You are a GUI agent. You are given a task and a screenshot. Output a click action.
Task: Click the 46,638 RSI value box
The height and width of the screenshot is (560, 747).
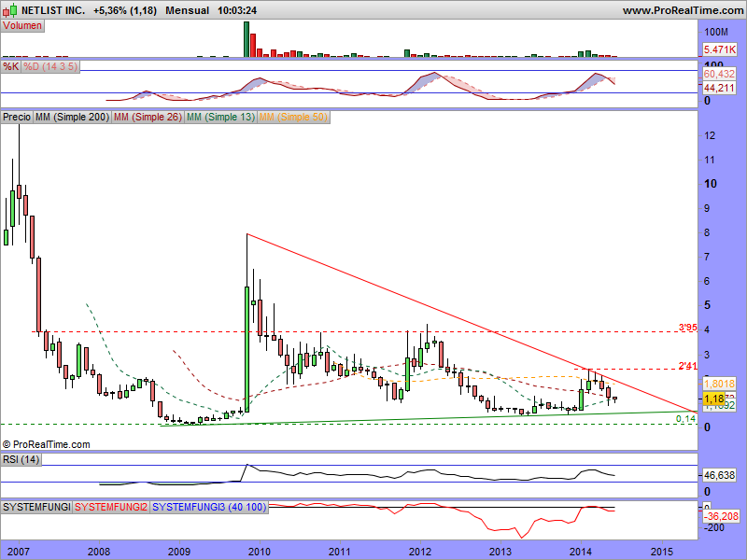tap(719, 475)
